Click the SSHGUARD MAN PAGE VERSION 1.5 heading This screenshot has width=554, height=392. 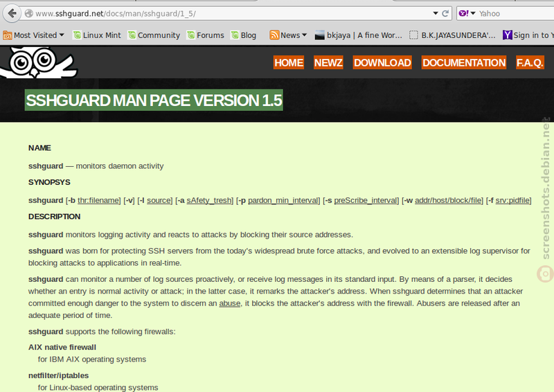(x=154, y=100)
